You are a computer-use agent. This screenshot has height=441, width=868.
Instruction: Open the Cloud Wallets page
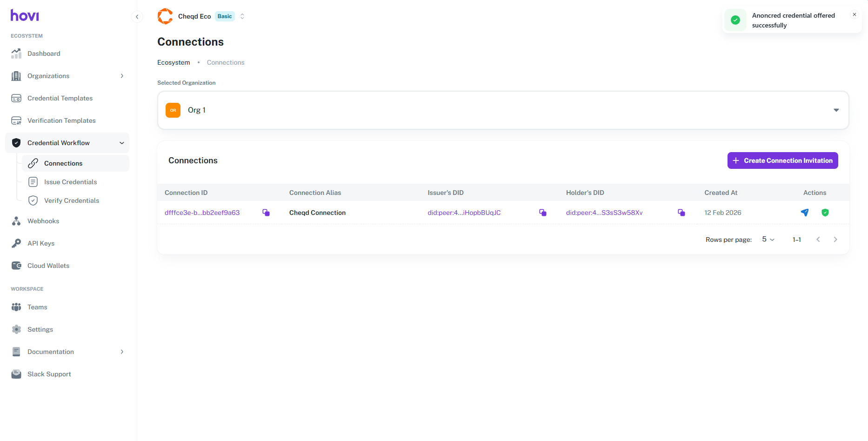(48, 266)
